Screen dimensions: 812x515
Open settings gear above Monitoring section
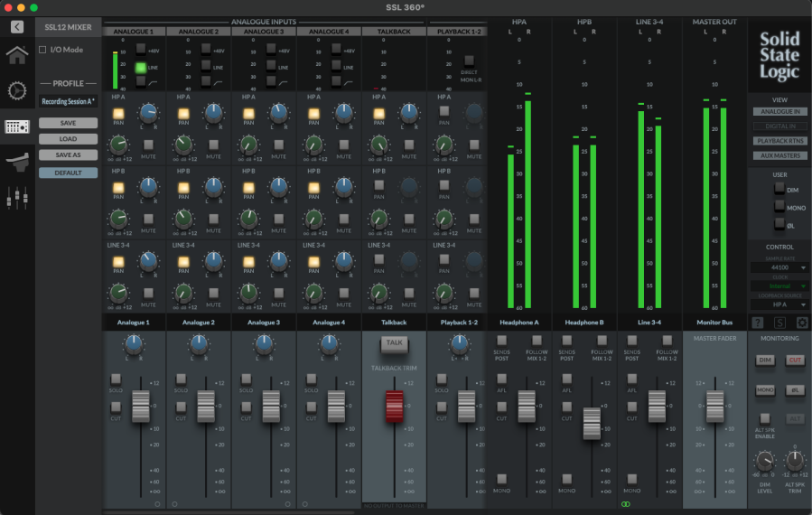click(x=802, y=323)
